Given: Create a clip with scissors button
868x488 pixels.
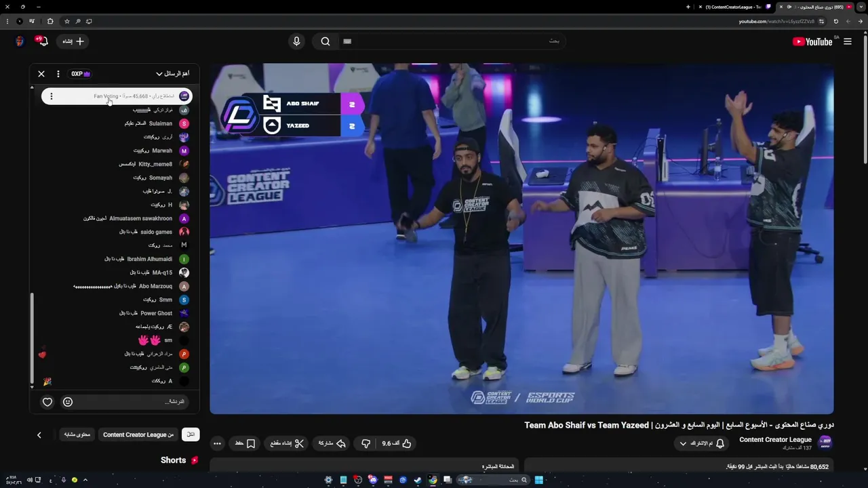Looking at the screenshot, I should [288, 443].
